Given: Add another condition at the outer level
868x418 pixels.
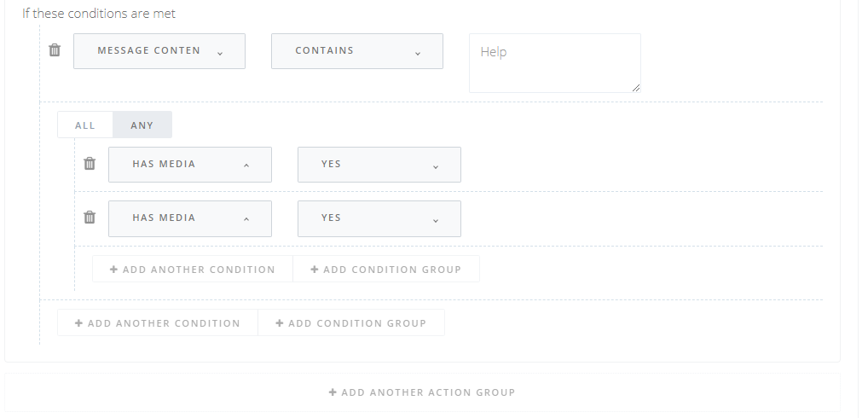Looking at the screenshot, I should click(158, 323).
